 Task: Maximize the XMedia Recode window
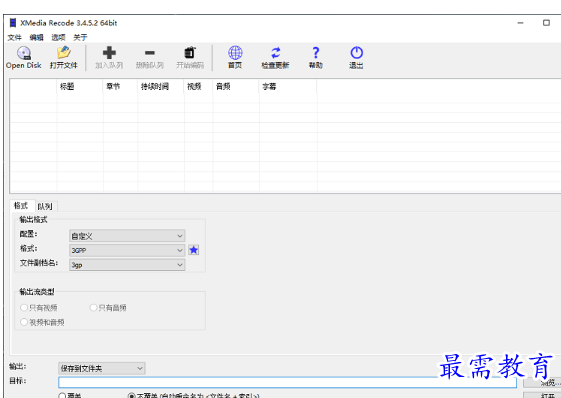[x=546, y=23]
